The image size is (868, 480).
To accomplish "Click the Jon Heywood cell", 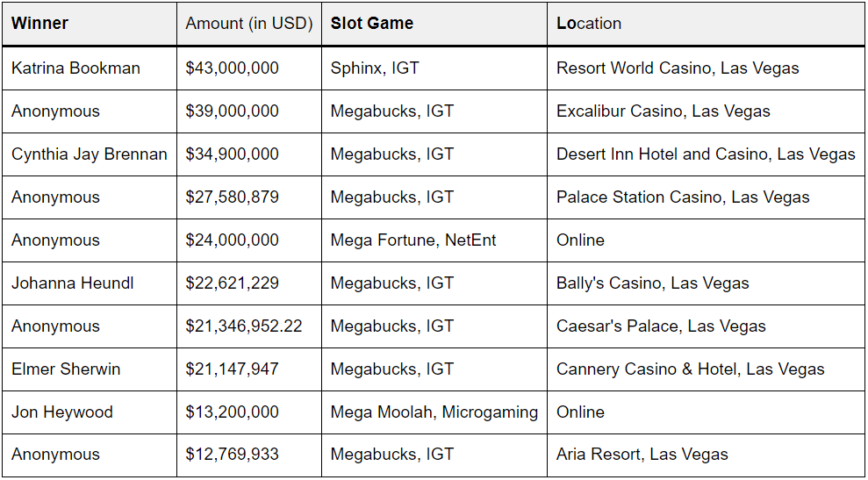I will coord(90,412).
